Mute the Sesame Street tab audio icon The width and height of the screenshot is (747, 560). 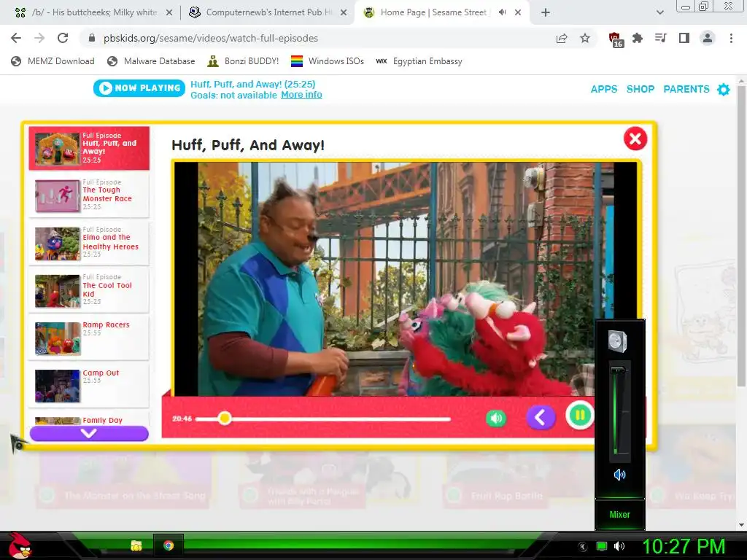coord(502,12)
